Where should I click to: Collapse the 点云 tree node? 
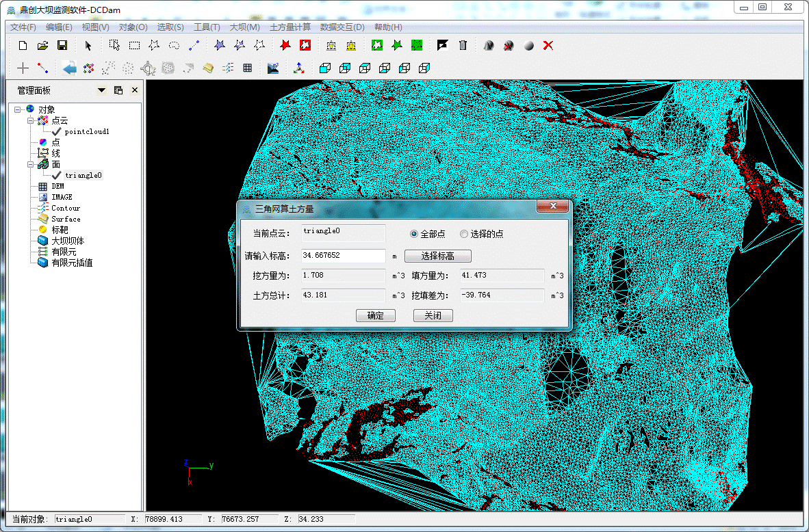tap(31, 120)
